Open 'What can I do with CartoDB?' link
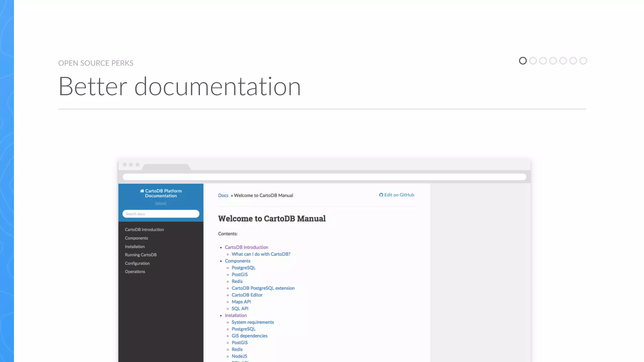The image size is (644, 362). tap(261, 254)
